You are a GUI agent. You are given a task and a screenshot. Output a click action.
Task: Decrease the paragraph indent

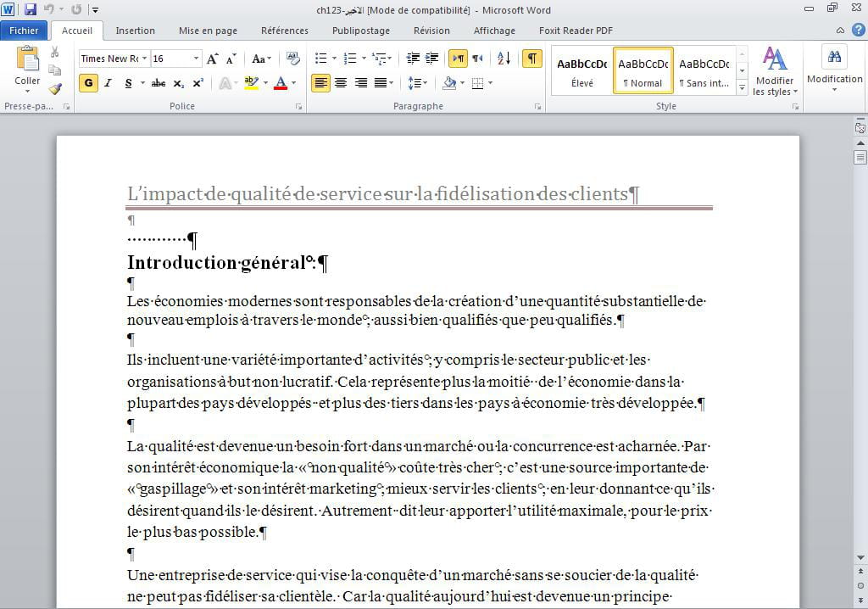[x=413, y=59]
